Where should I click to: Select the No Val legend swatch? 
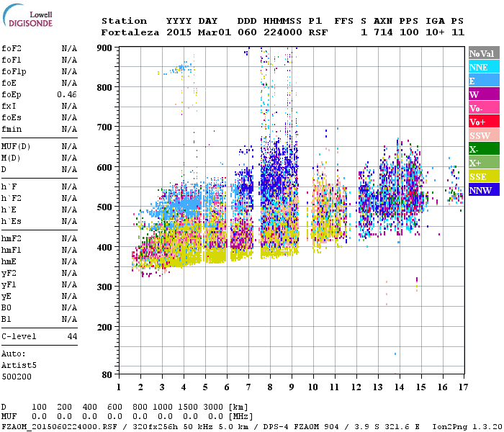484,53
